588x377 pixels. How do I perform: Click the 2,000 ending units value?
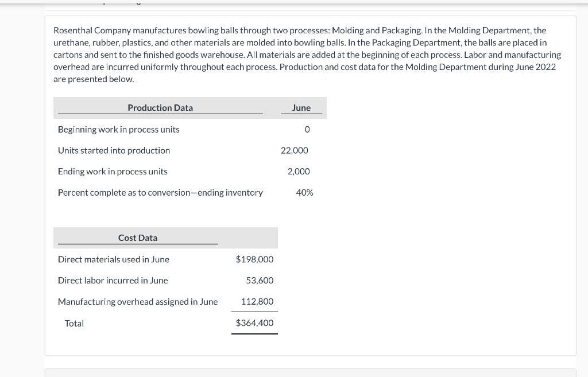point(299,172)
